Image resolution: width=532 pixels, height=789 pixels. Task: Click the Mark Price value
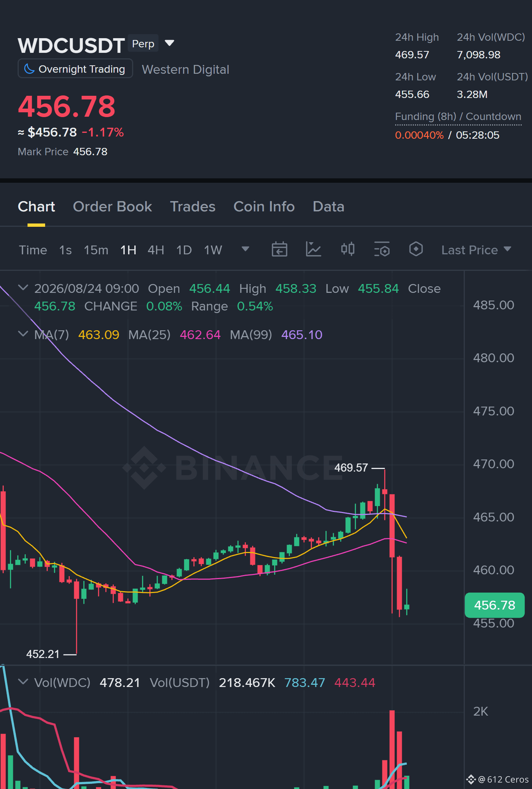coord(90,152)
